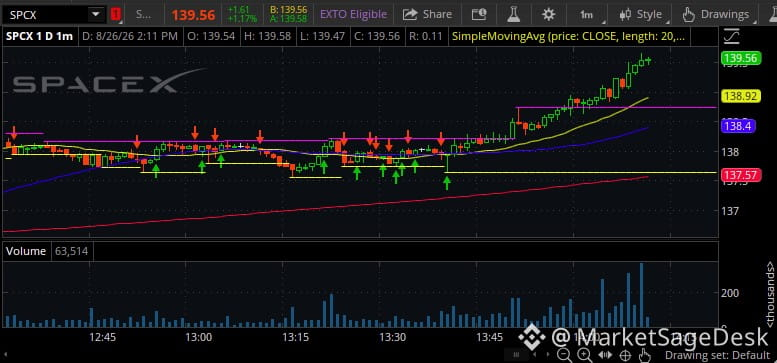Click the scroll right arrow at bottom
The image size is (777, 363).
tap(547, 355)
